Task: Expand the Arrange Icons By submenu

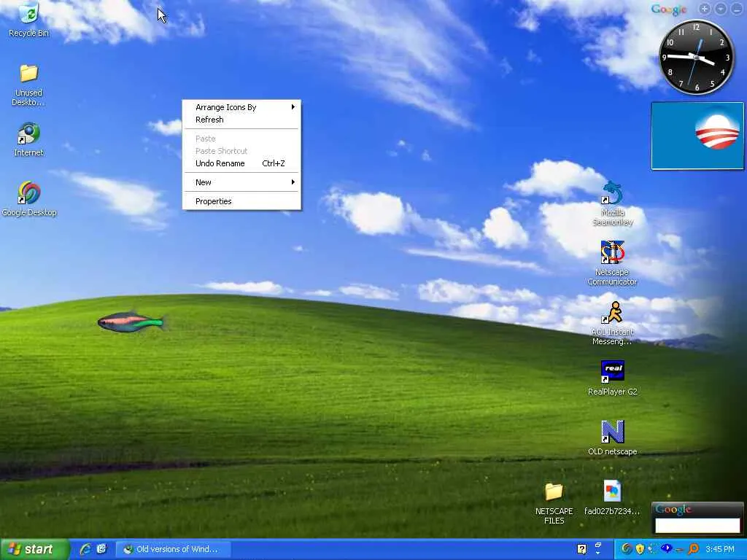Action: click(241, 107)
